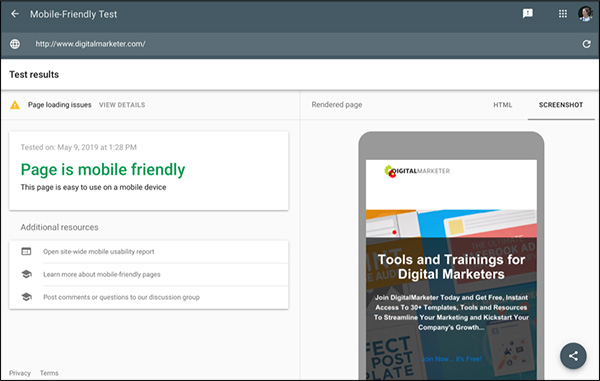Open the Google apps grid icon
Screen dimensions: 600x381
562,14
